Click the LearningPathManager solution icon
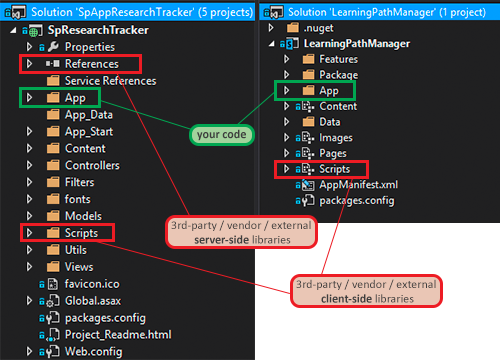Viewport: 500px width, 360px height. (277, 12)
